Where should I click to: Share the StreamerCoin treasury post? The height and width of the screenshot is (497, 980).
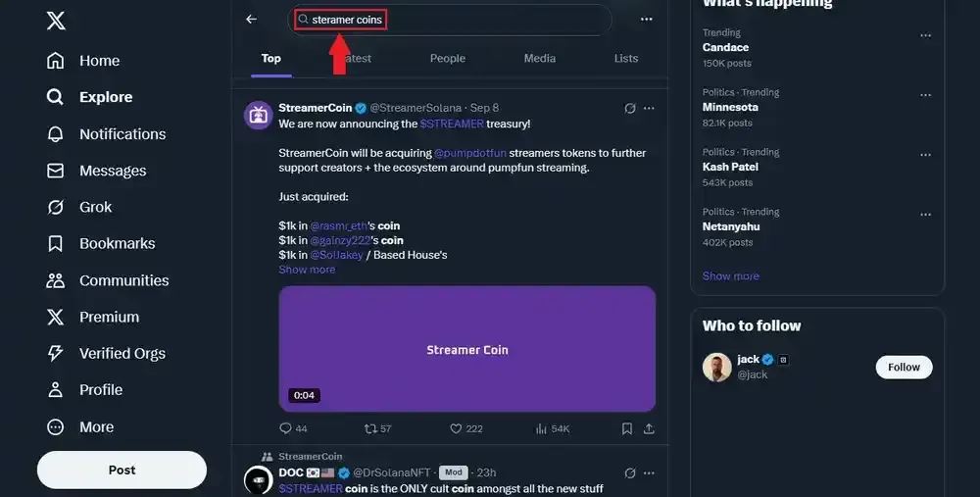tap(649, 428)
